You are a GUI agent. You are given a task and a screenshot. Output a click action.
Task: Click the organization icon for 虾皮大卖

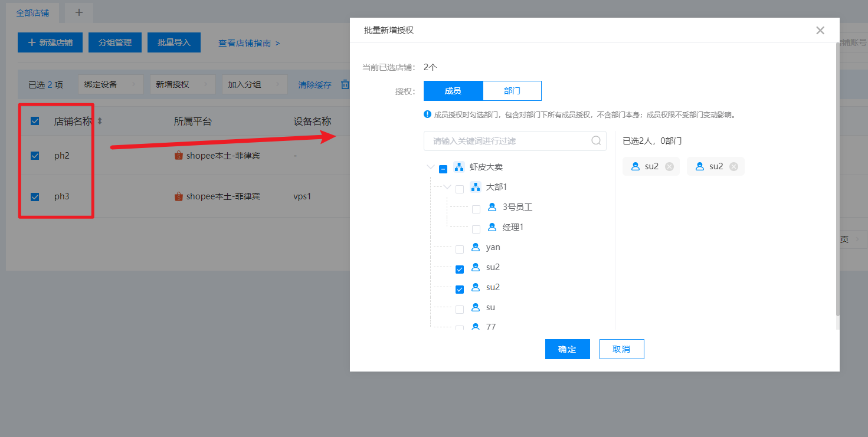coord(459,167)
